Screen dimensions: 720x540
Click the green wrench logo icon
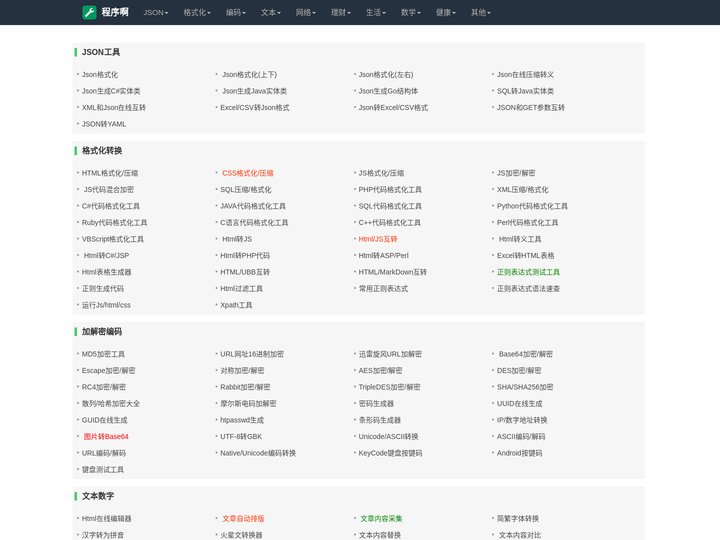tap(89, 12)
